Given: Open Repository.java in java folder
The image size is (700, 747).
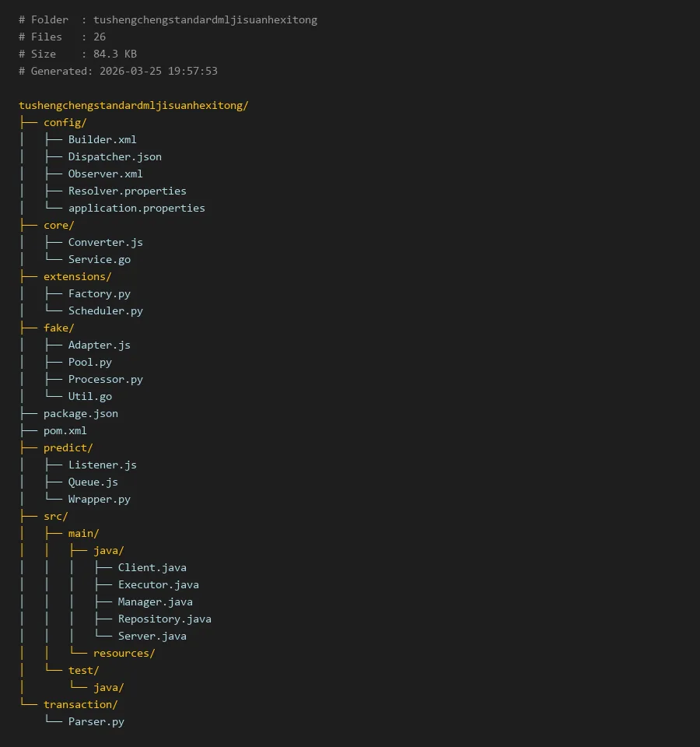Looking at the screenshot, I should 164,619.
